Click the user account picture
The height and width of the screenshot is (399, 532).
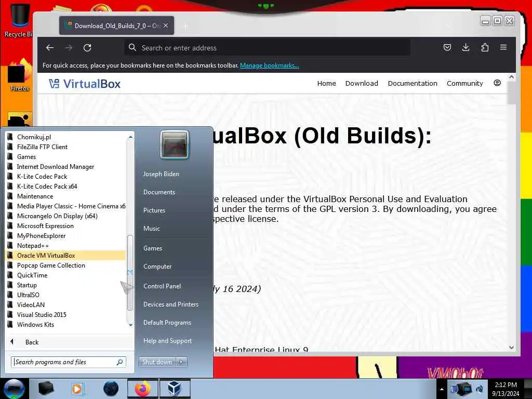pos(175,144)
